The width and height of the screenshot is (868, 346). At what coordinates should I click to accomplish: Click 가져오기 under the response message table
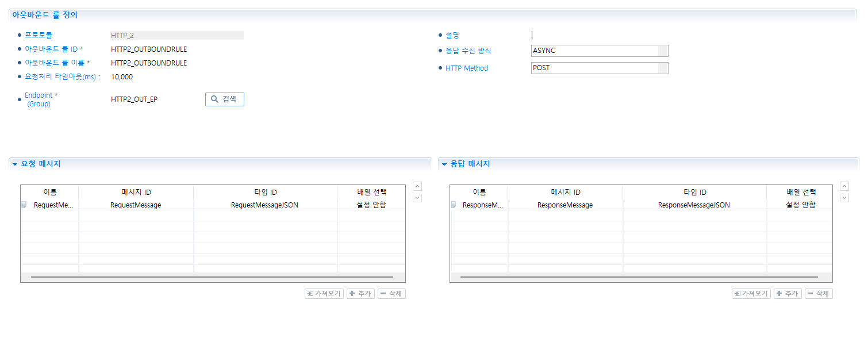(x=751, y=294)
